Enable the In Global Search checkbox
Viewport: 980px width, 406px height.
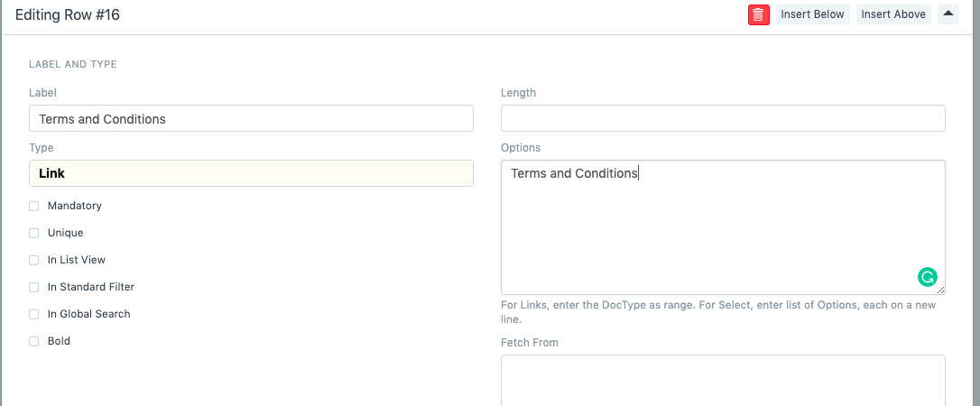pos(34,314)
